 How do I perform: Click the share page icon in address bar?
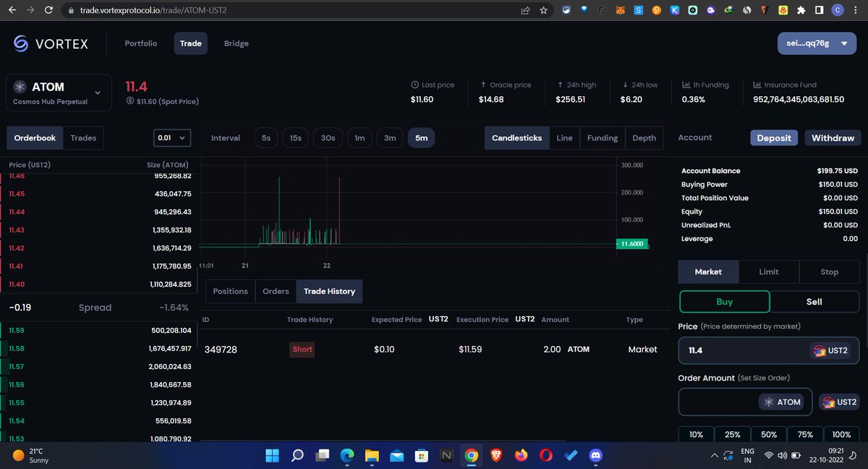525,11
